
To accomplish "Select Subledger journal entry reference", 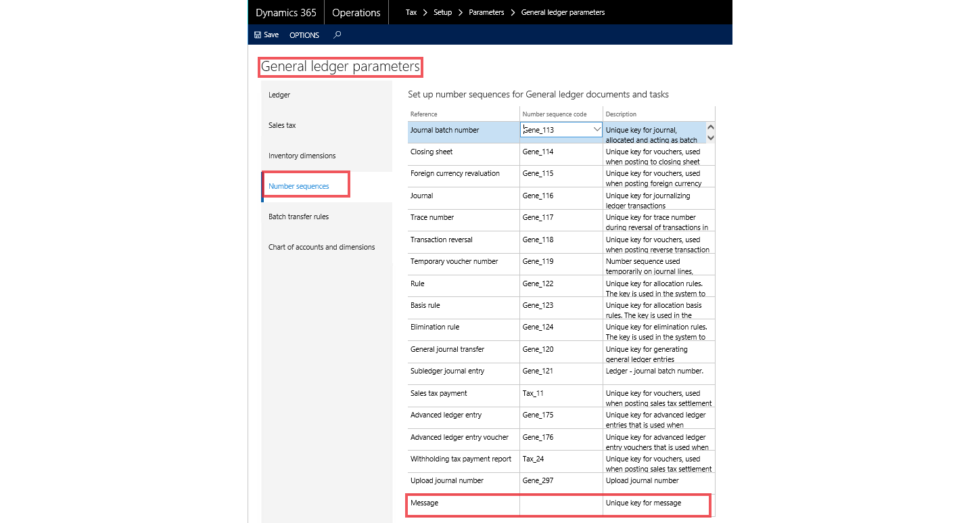I will coord(448,371).
